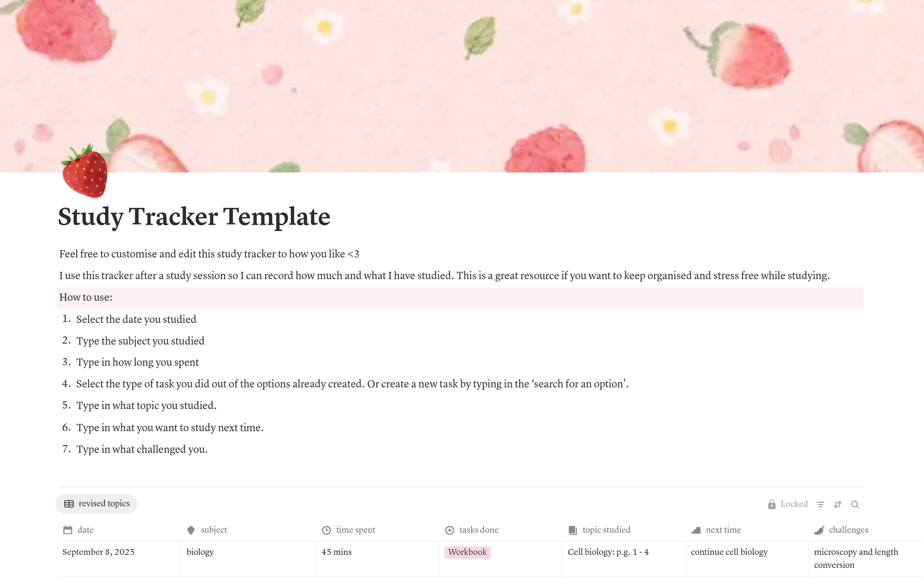Click the September 8, 2025 date cell

99,552
